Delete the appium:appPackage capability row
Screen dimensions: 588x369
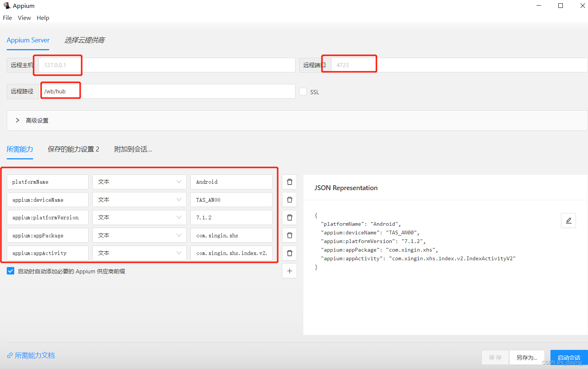coord(289,235)
